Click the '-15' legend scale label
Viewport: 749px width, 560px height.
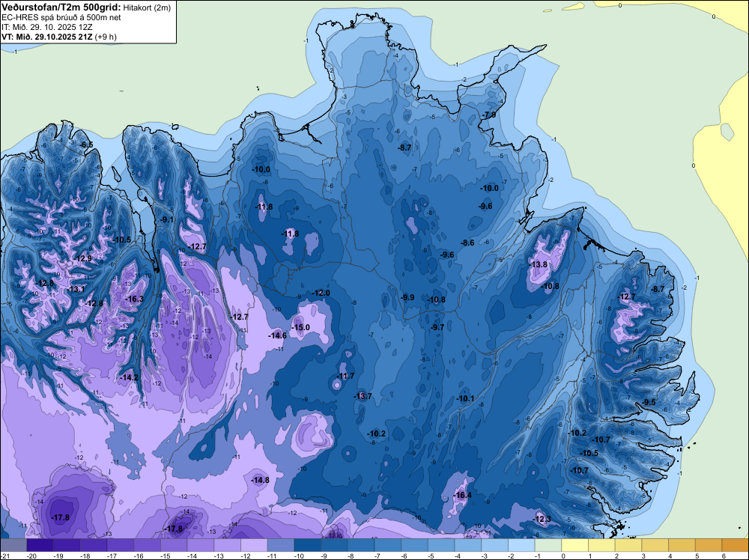tap(166, 556)
